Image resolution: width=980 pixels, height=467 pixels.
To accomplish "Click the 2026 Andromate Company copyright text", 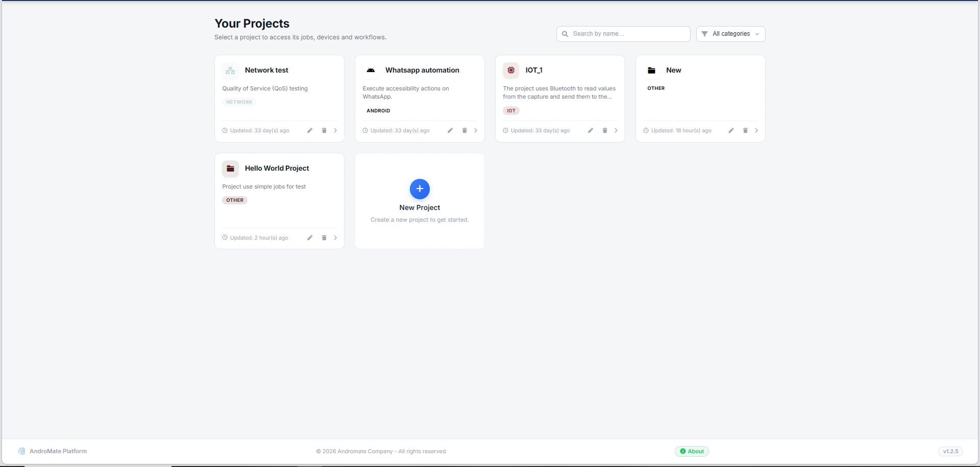I will [x=381, y=452].
